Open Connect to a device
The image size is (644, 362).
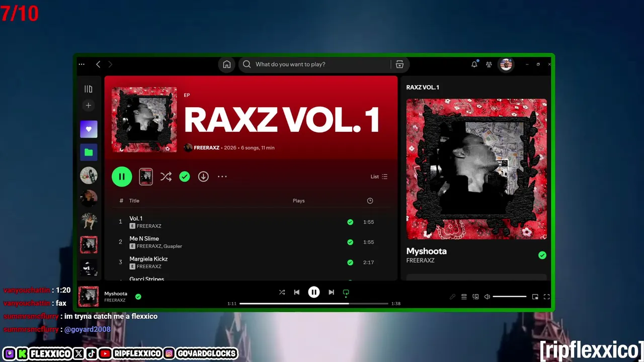(475, 297)
